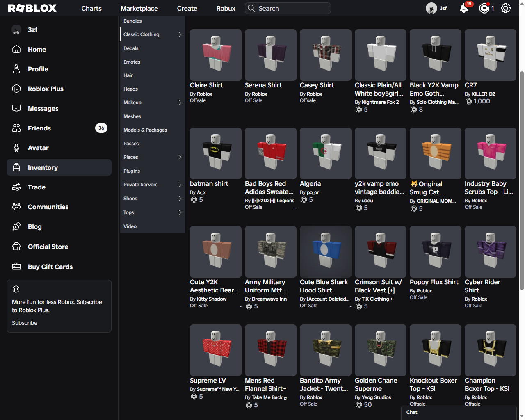Click Robux icon under batman shirt
The height and width of the screenshot is (420, 525).
tap(194, 200)
